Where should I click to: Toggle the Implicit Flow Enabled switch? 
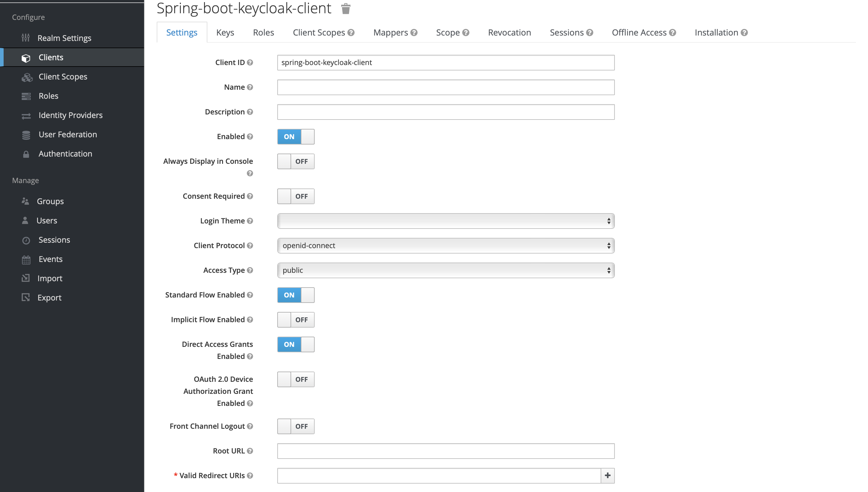pyautogui.click(x=296, y=319)
